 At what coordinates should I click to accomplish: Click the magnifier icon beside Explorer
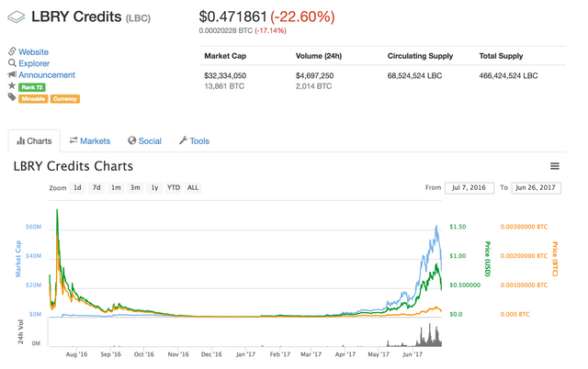[x=12, y=62]
